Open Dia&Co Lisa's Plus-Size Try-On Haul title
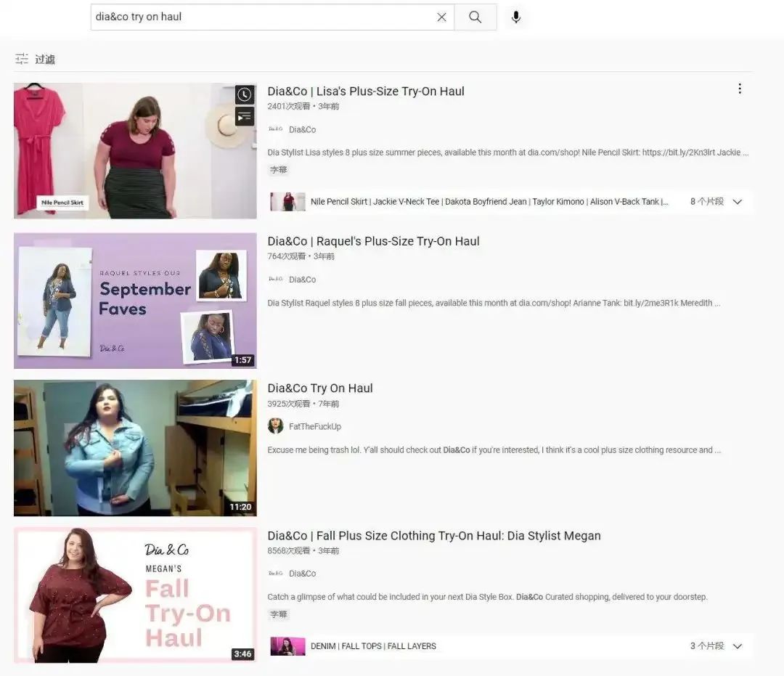Image resolution: width=784 pixels, height=676 pixels. [x=366, y=91]
